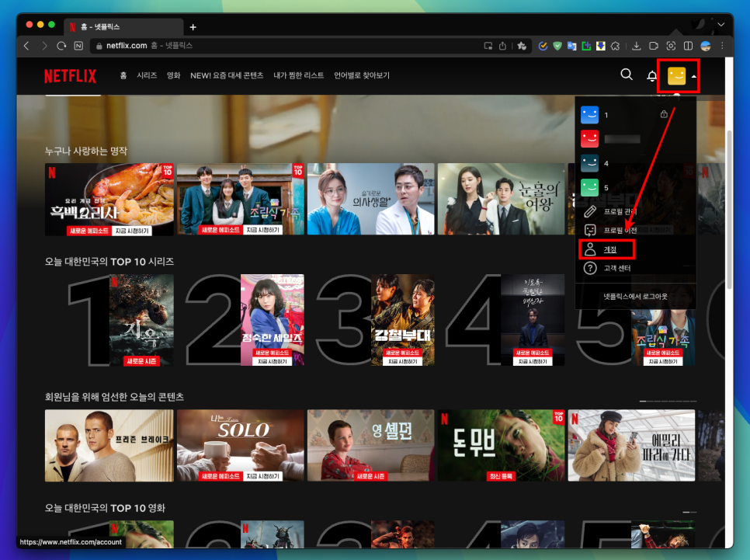Switch to blue profile 1
Viewport: 750px width, 560px height.
coord(589,115)
